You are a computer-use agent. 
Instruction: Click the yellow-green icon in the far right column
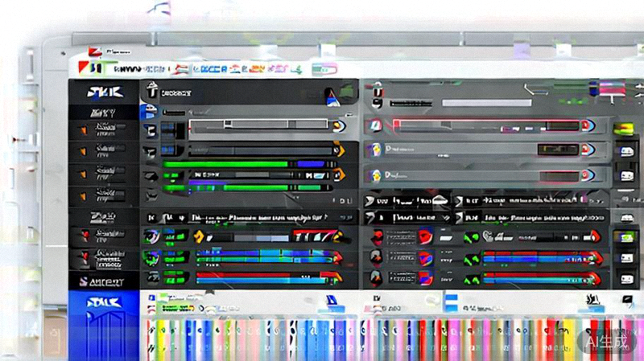[x=623, y=129]
